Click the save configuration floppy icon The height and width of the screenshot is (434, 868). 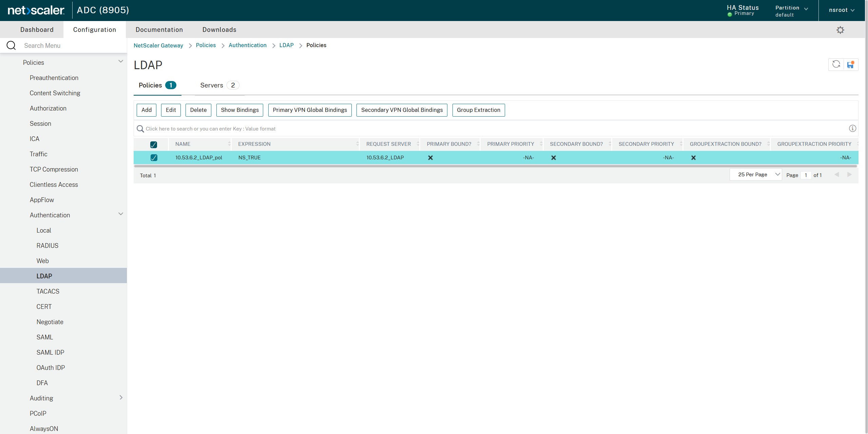[850, 64]
